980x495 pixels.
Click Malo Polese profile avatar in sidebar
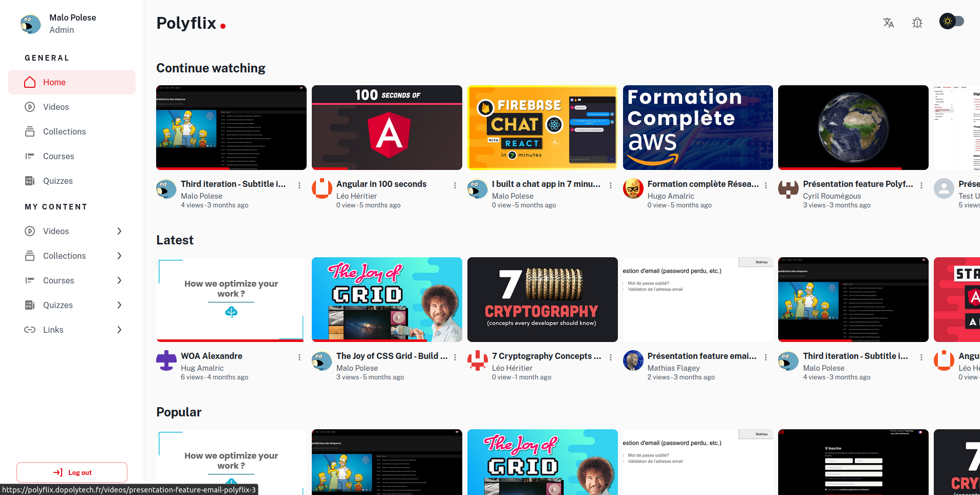[31, 24]
